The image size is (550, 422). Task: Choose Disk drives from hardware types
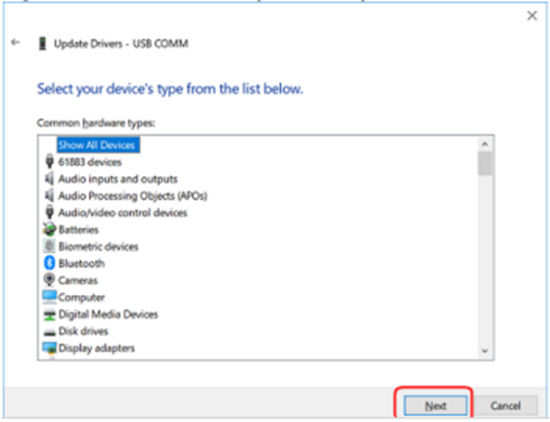[83, 331]
